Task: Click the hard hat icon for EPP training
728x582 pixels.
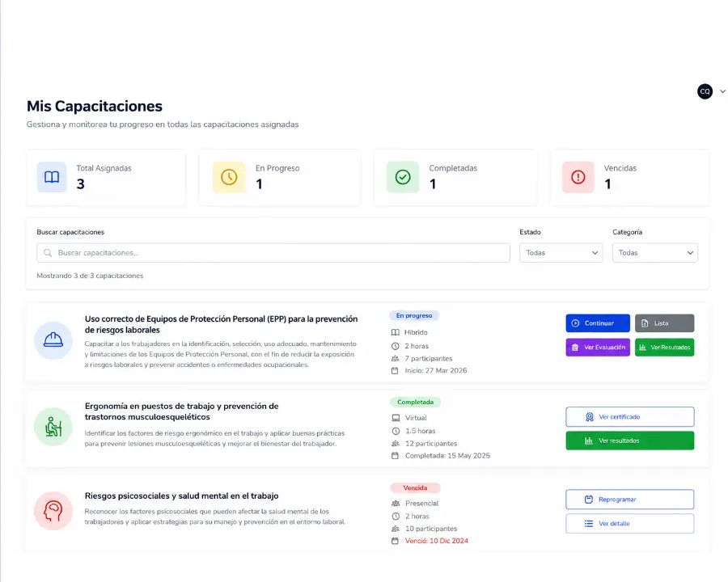Action: click(53, 340)
